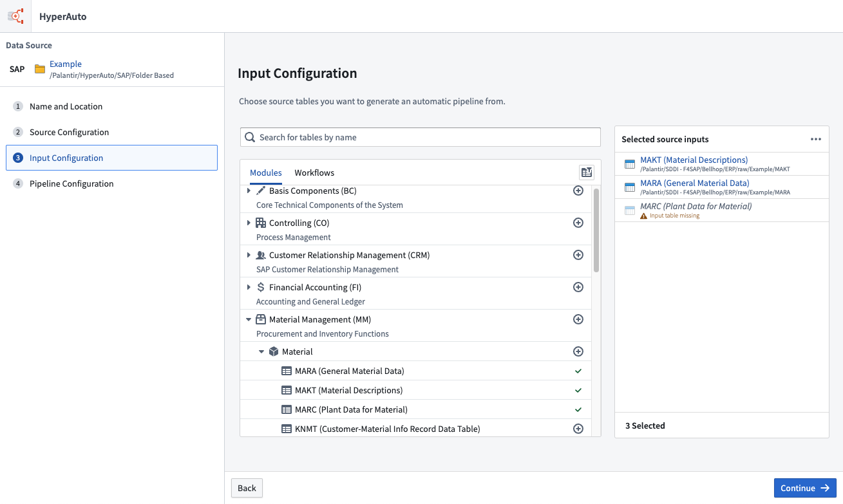Open the Example data source link
The image size is (843, 504).
(66, 64)
